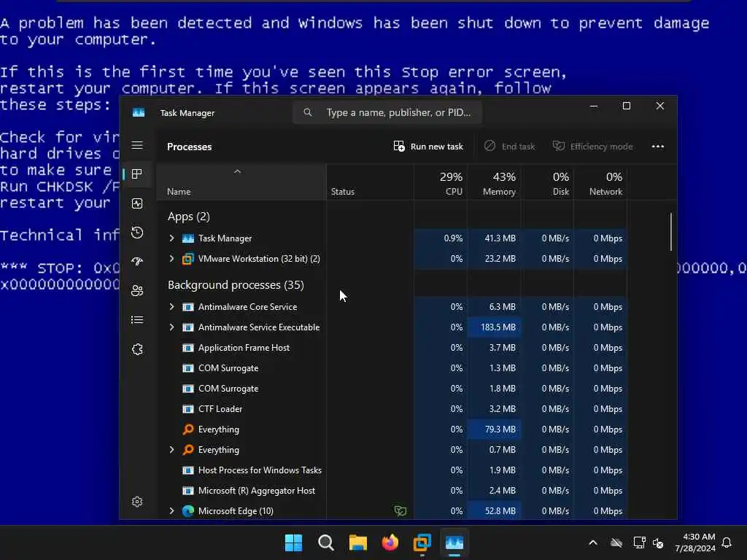Click the 183.5 MB memory cell
This screenshot has width=747, height=560.
[494, 327]
